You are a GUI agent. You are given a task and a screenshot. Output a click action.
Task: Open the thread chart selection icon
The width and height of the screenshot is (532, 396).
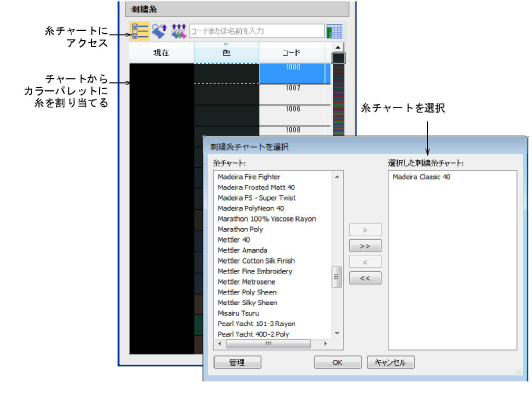140,31
